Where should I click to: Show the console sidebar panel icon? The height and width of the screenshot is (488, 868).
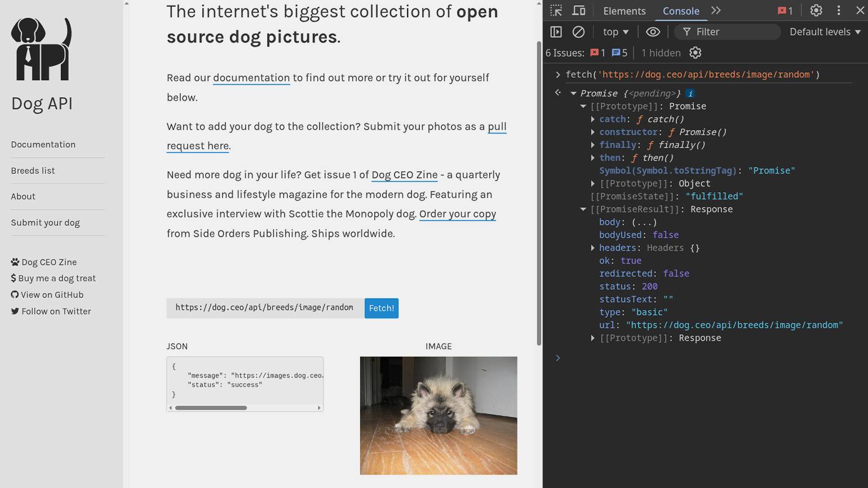pyautogui.click(x=556, y=32)
